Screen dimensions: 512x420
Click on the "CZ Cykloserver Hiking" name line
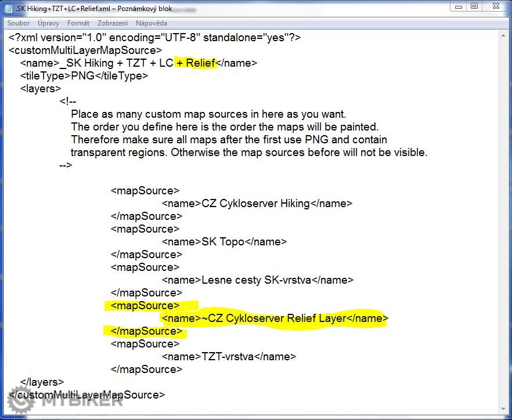256,204
